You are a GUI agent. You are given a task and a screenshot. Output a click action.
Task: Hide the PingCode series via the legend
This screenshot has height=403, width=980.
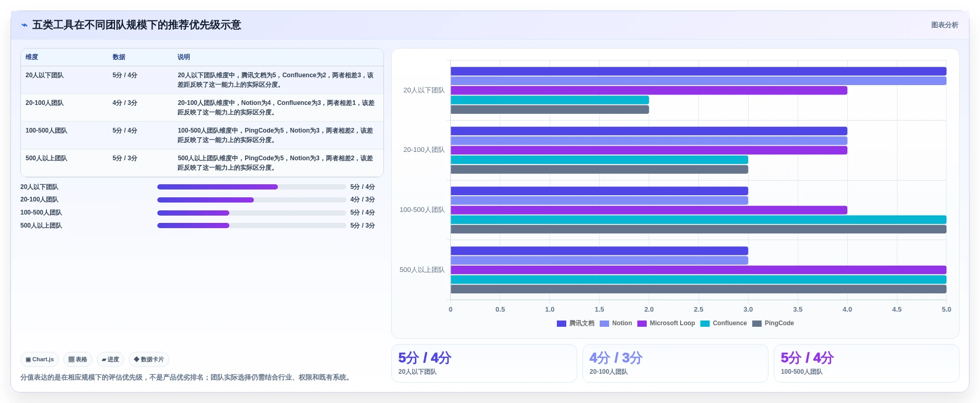pyautogui.click(x=773, y=323)
